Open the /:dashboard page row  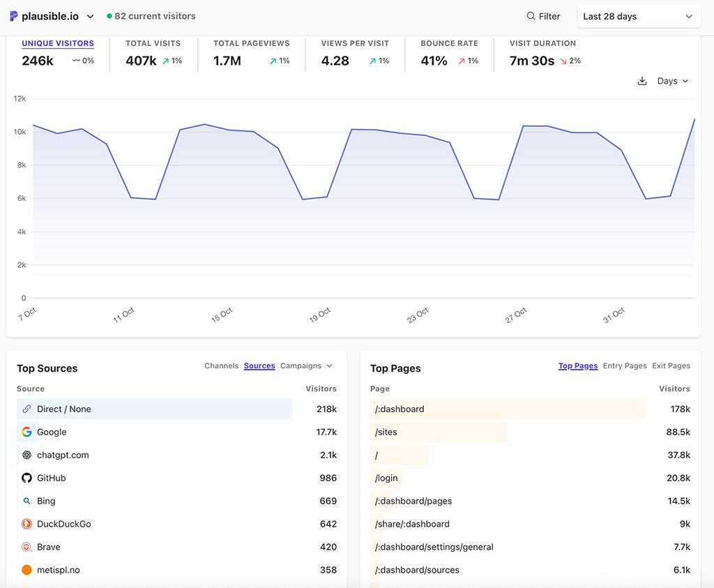pos(400,409)
